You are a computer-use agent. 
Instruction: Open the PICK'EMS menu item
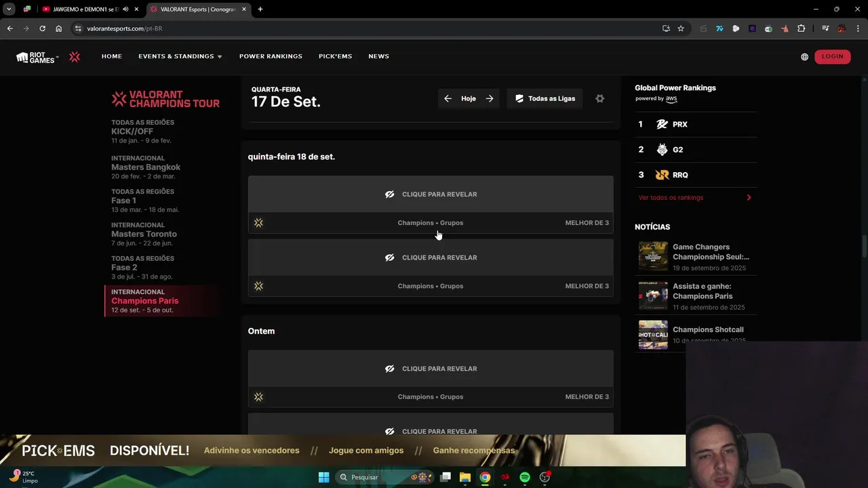335,56
